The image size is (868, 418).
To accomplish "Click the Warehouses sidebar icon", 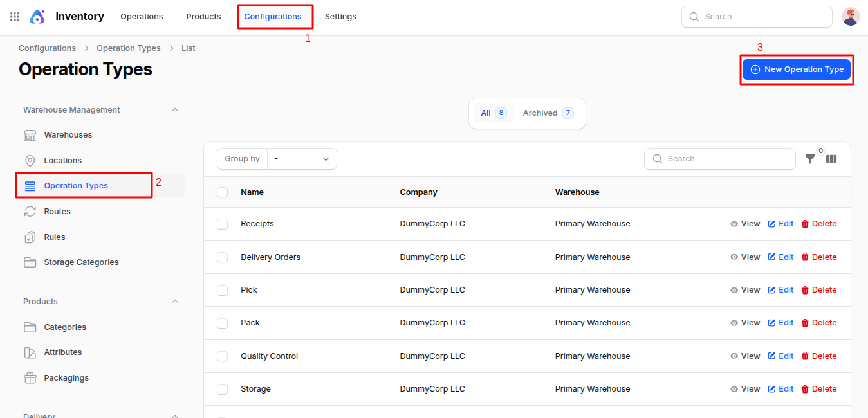I will (x=30, y=135).
